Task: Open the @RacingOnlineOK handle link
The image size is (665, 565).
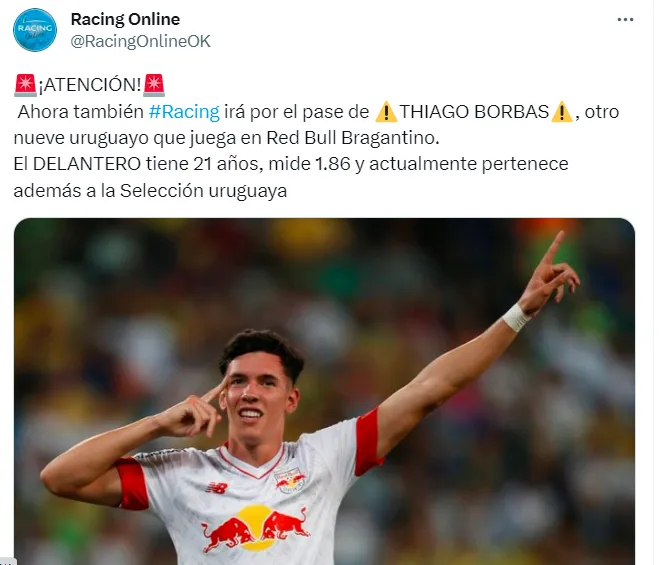Action: point(140,41)
